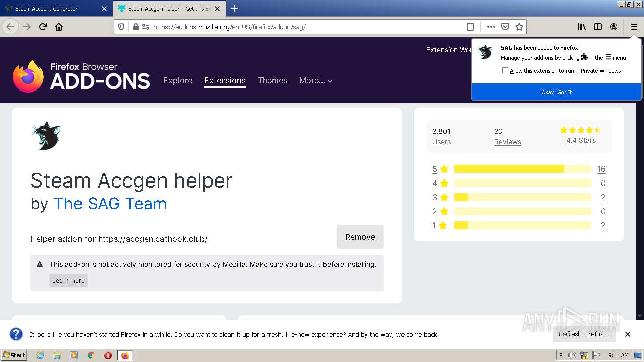The height and width of the screenshot is (362, 644).
Task: Open the volume control in tray
Action: (572, 355)
